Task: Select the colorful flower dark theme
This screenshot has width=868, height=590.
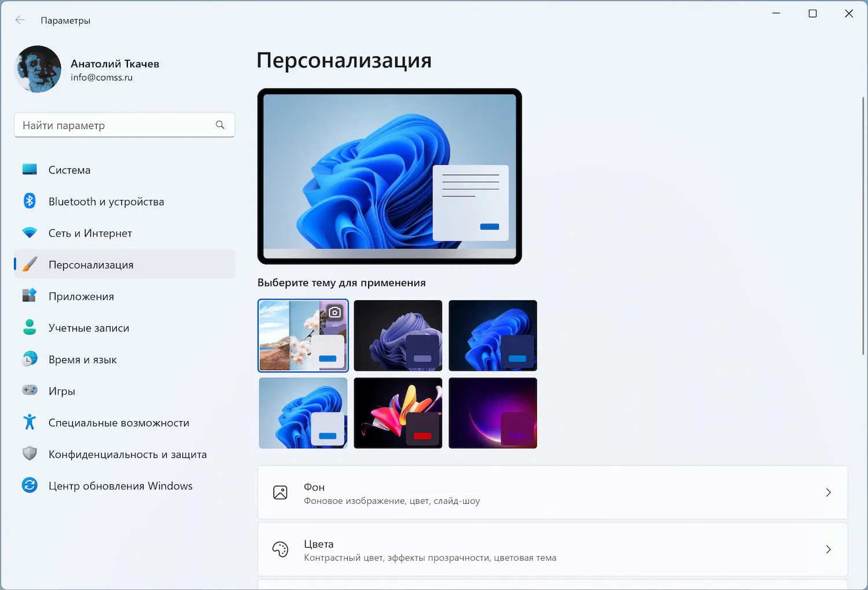Action: (x=398, y=413)
